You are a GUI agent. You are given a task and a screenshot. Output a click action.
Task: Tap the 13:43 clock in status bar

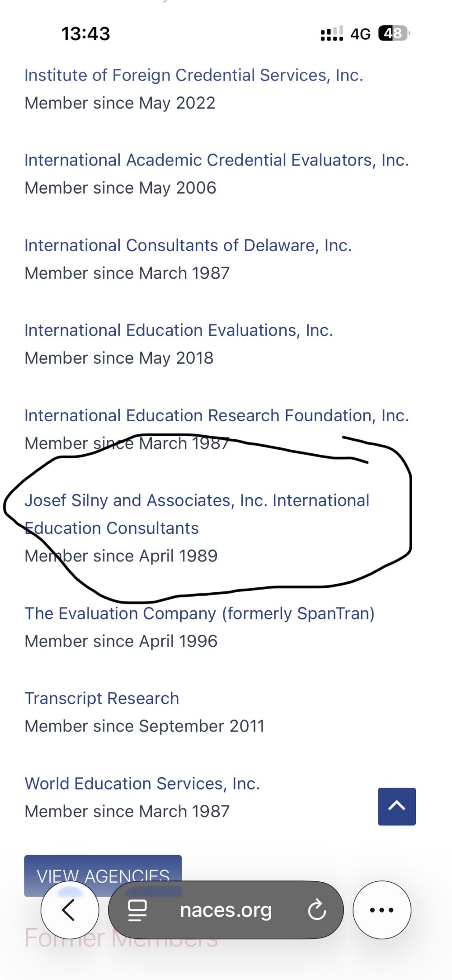pyautogui.click(x=85, y=34)
